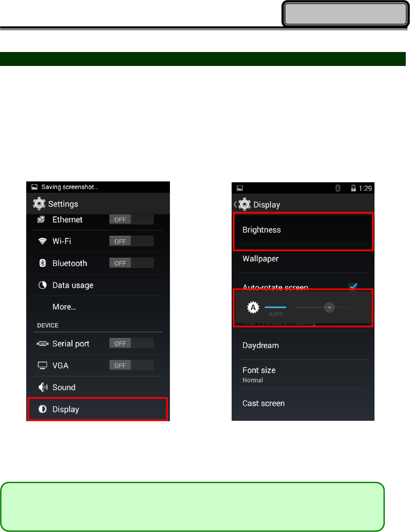Open the Font size Normal option
Screen dimensions: 410x532
point(303,375)
